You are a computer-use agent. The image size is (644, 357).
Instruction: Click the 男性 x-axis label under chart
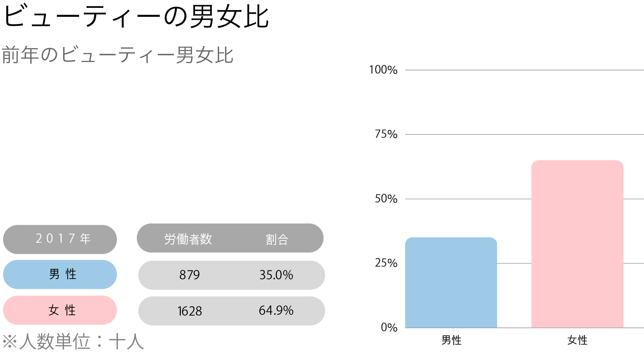(451, 340)
